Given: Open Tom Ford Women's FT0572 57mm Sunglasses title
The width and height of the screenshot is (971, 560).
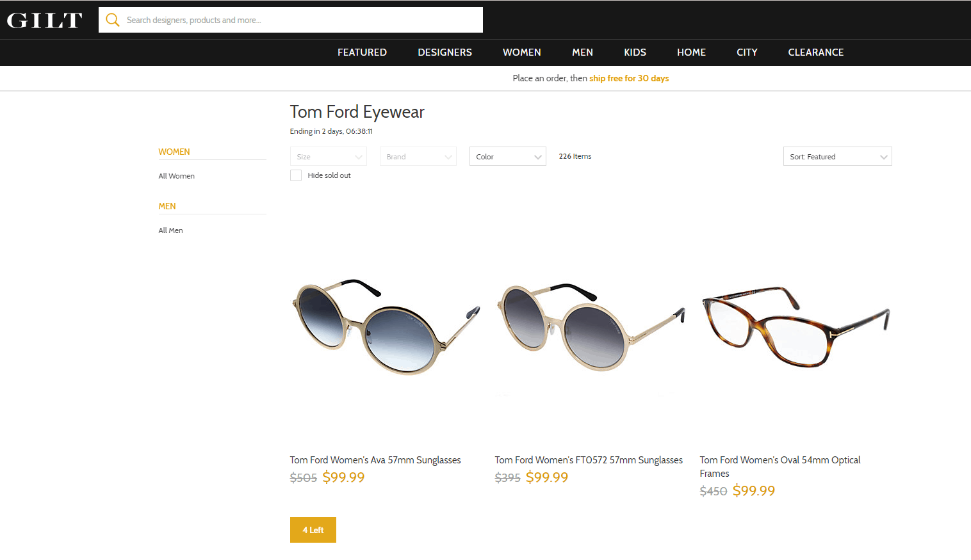Looking at the screenshot, I should pos(589,460).
